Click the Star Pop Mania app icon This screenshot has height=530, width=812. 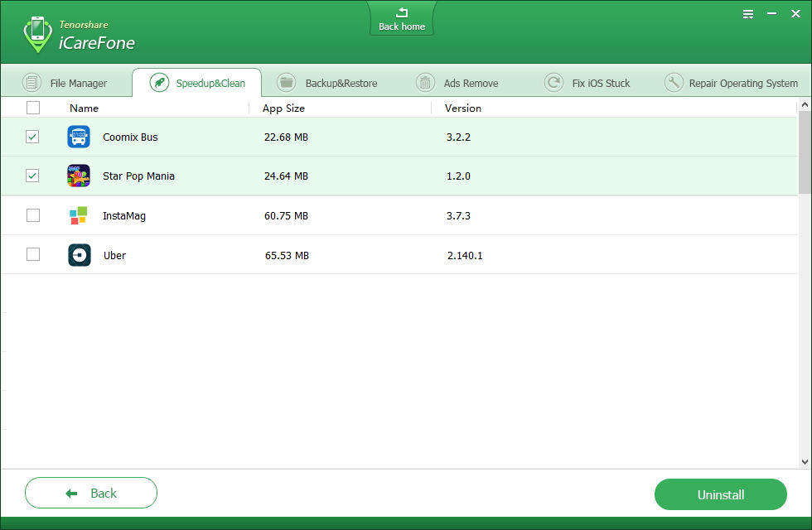(x=79, y=176)
